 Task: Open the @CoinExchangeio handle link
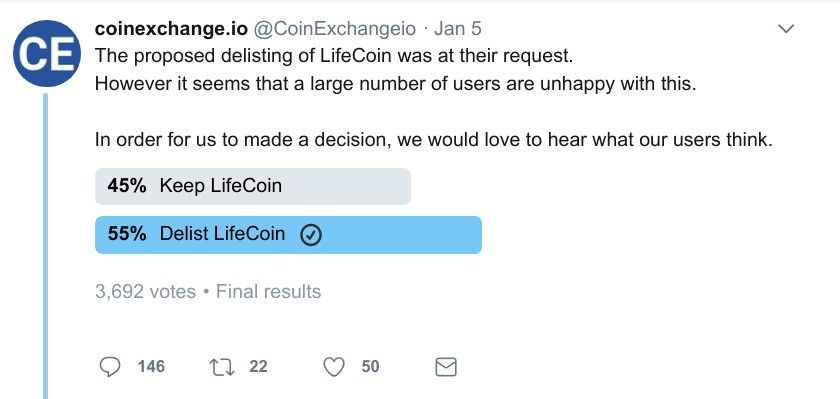click(334, 28)
